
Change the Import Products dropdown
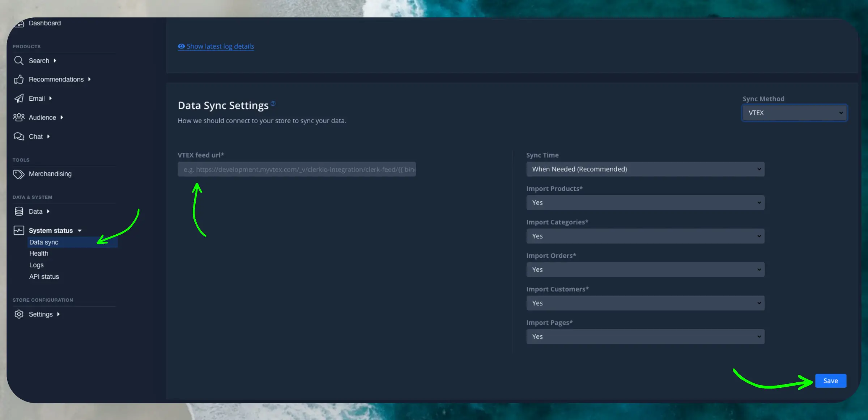(645, 202)
